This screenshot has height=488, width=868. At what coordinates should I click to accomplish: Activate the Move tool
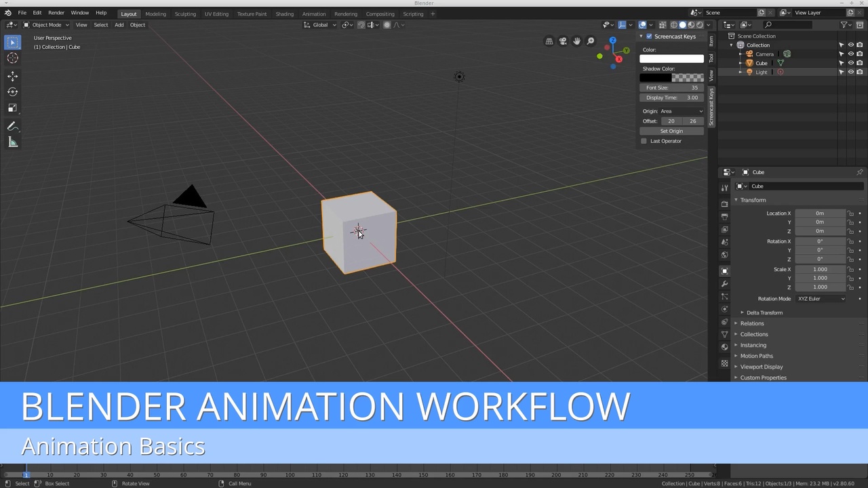pos(12,76)
